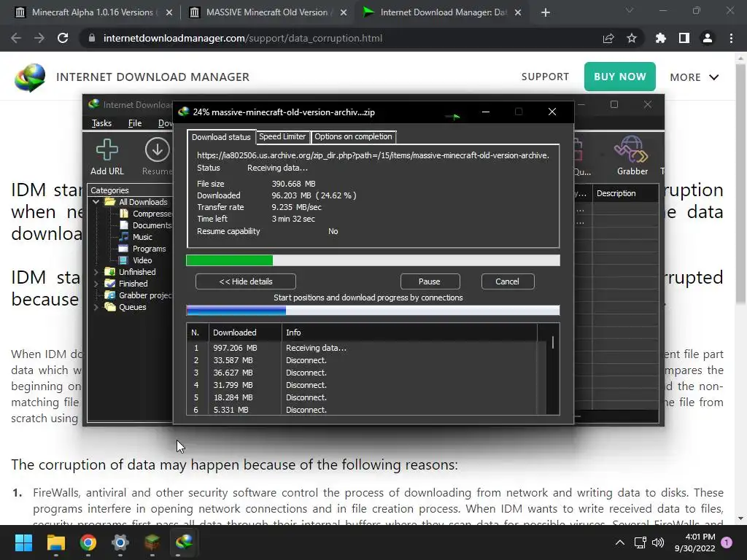
Task: Open the clock and date 4:01 PM
Action: pos(695,542)
